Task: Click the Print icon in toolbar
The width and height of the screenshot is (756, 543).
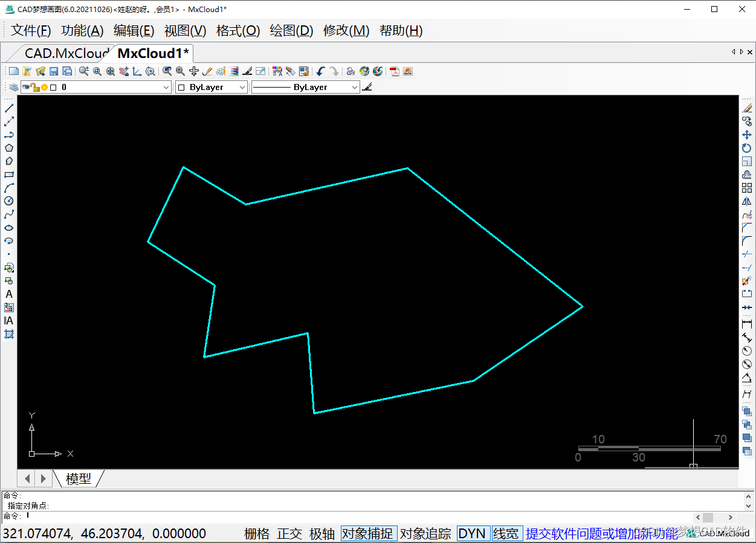Action: click(351, 71)
